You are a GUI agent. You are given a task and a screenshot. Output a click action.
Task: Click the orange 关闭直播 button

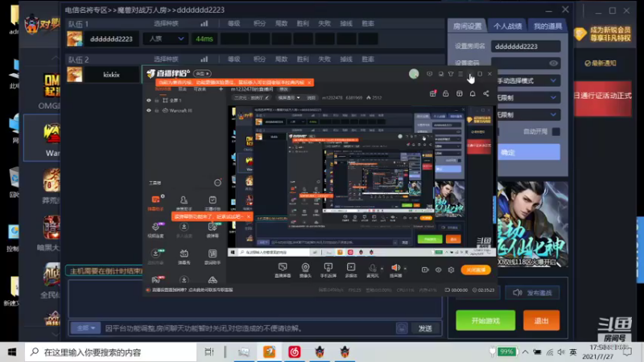click(x=476, y=269)
